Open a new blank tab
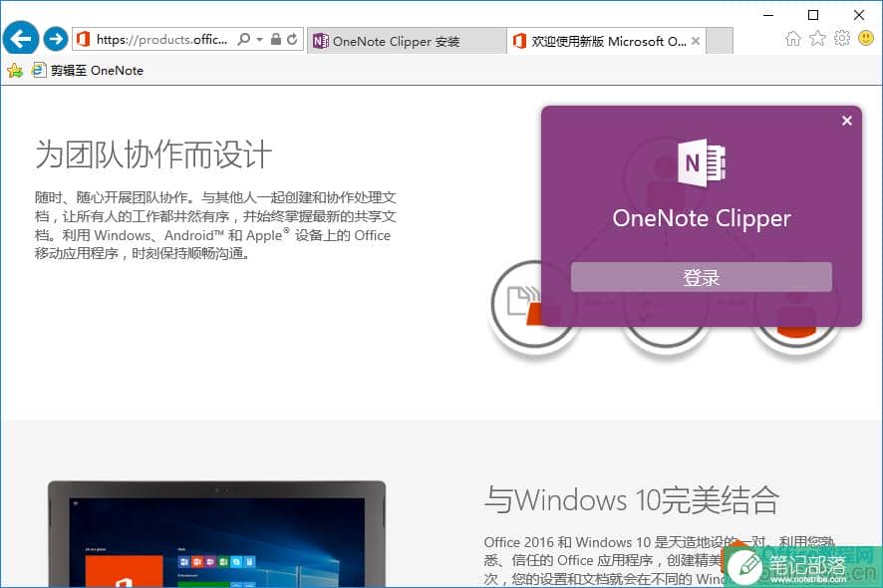 (720, 41)
